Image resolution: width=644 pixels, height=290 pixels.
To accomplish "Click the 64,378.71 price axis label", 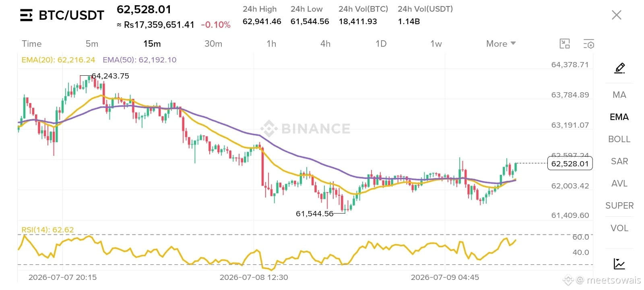I will point(570,64).
